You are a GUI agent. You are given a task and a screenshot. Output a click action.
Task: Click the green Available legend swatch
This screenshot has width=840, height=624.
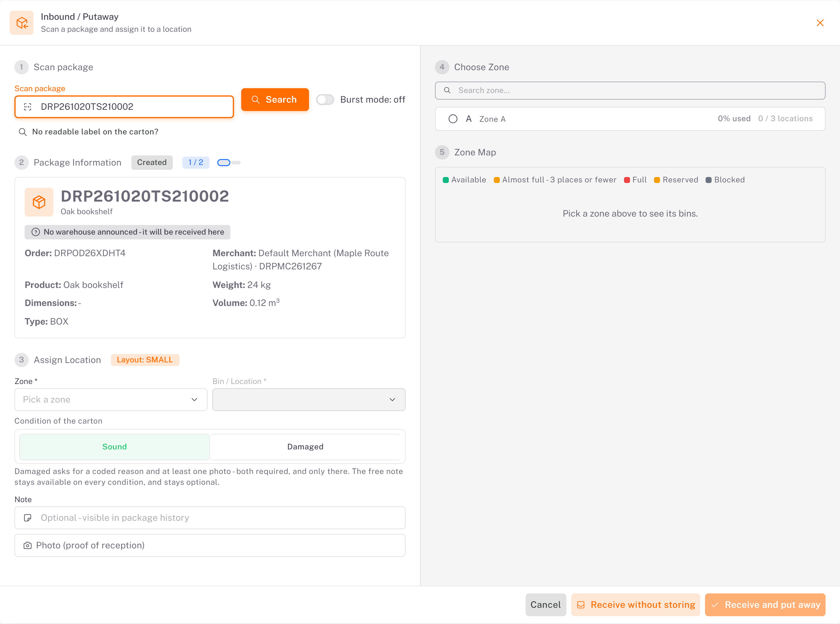point(446,180)
